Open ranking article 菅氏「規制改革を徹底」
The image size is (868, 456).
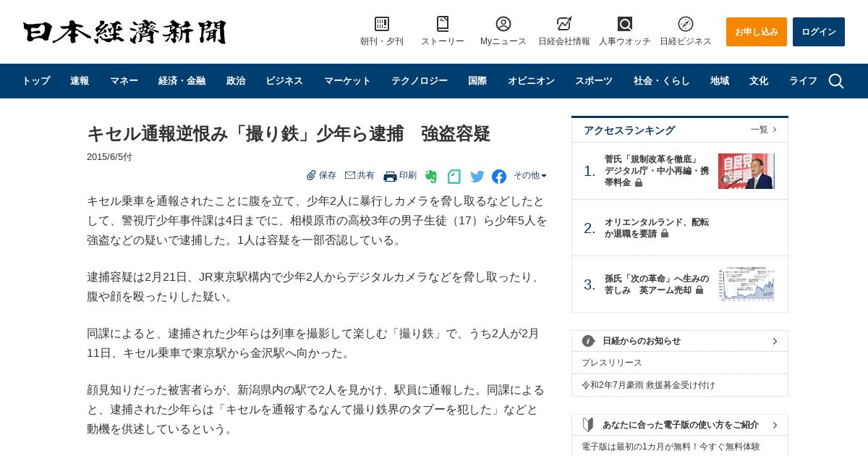pyautogui.click(x=657, y=171)
